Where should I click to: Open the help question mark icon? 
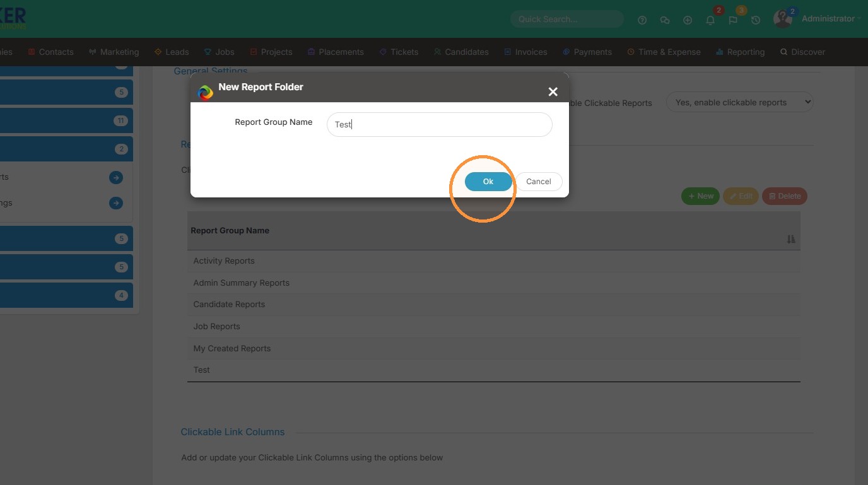point(642,20)
